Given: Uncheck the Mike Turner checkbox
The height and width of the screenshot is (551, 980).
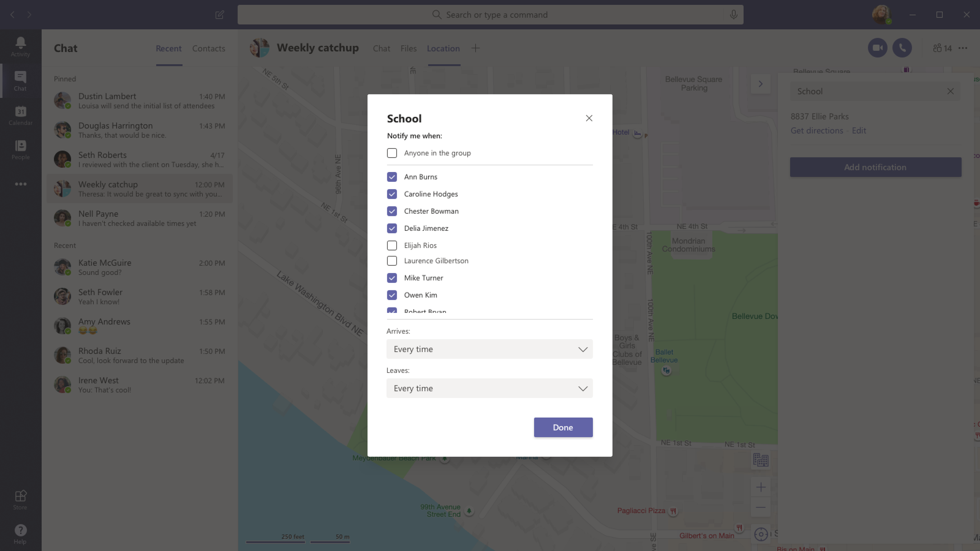Looking at the screenshot, I should (x=392, y=278).
